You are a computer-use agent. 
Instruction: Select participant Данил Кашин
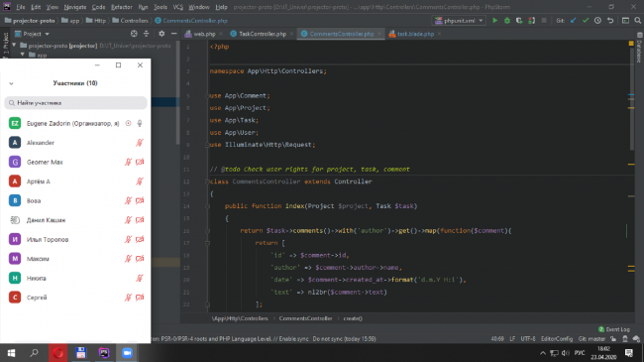pos(75,220)
